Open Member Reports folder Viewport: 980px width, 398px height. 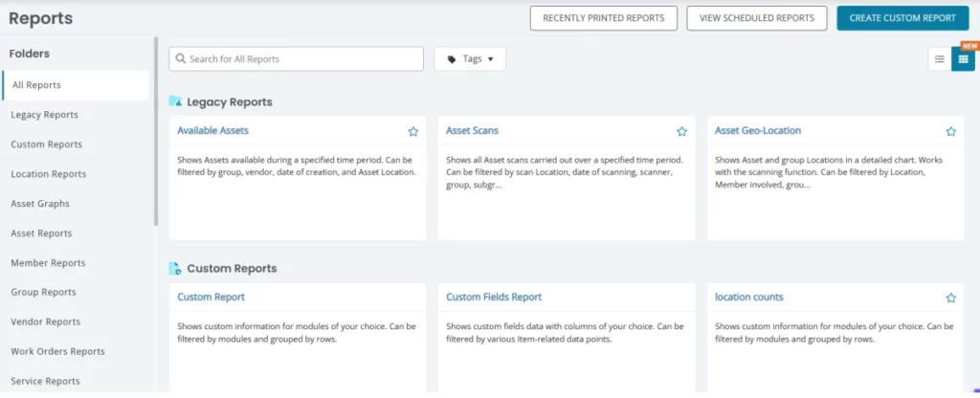(x=48, y=263)
